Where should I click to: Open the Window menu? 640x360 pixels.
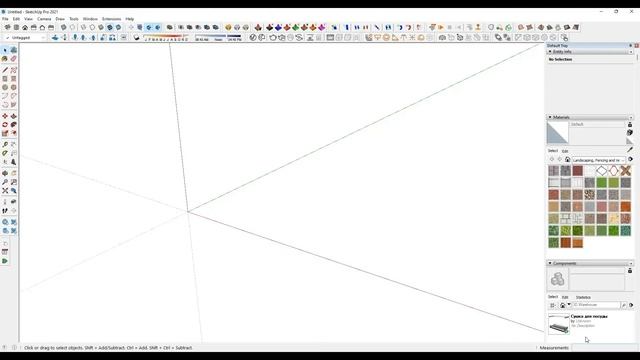click(x=90, y=19)
